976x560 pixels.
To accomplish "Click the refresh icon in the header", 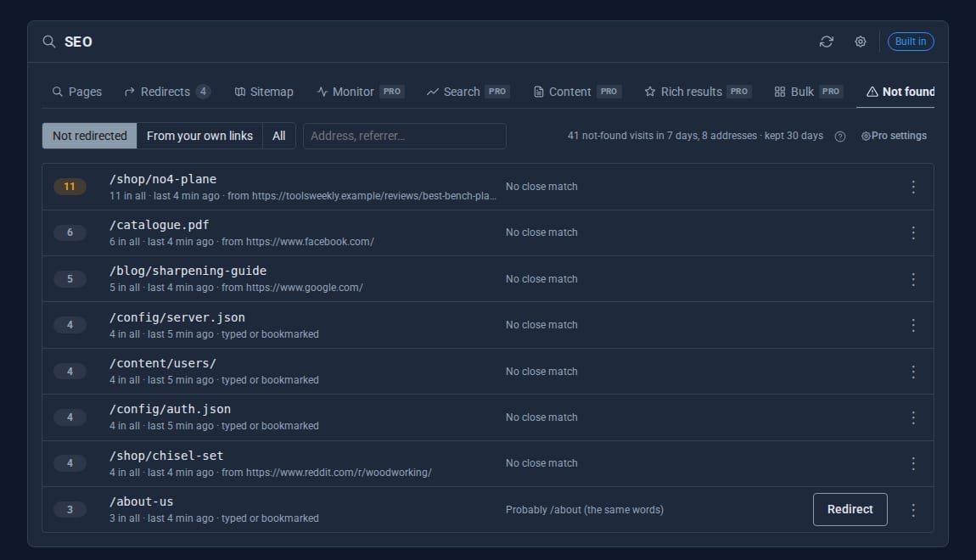I will [x=826, y=42].
